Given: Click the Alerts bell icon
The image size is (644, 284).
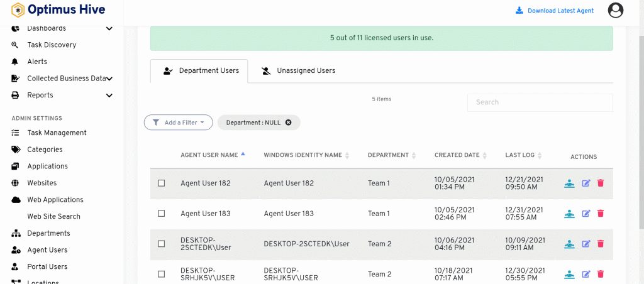Looking at the screenshot, I should (x=15, y=62).
